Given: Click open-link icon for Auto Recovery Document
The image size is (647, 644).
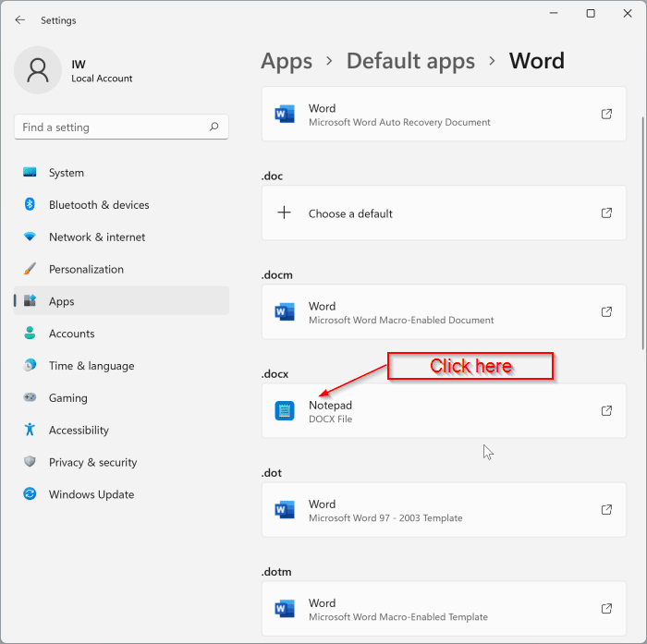Looking at the screenshot, I should click(606, 114).
